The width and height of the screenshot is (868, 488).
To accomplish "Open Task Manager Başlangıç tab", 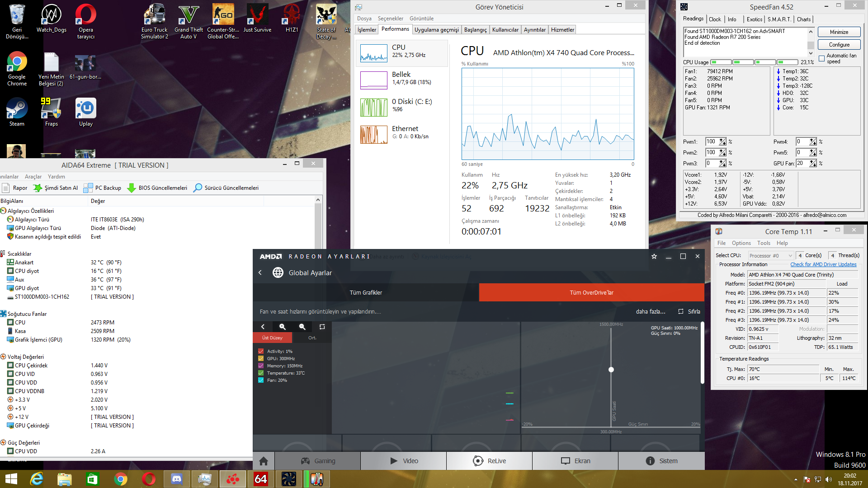I will (x=475, y=30).
